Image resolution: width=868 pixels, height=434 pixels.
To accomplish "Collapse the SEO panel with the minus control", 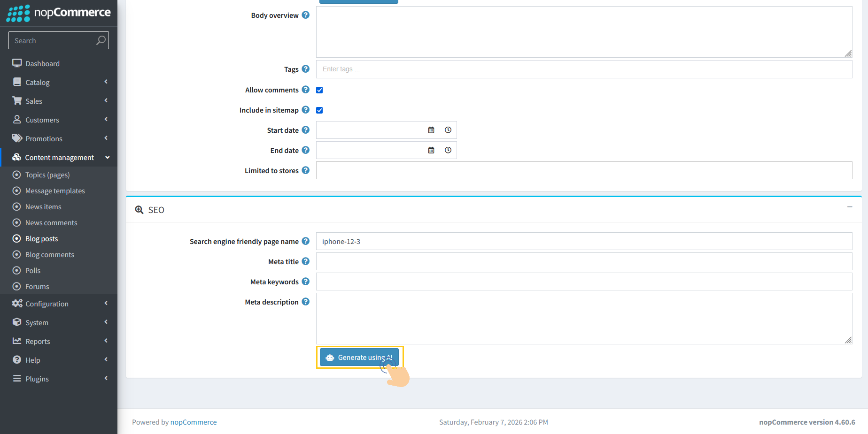I will tap(849, 206).
